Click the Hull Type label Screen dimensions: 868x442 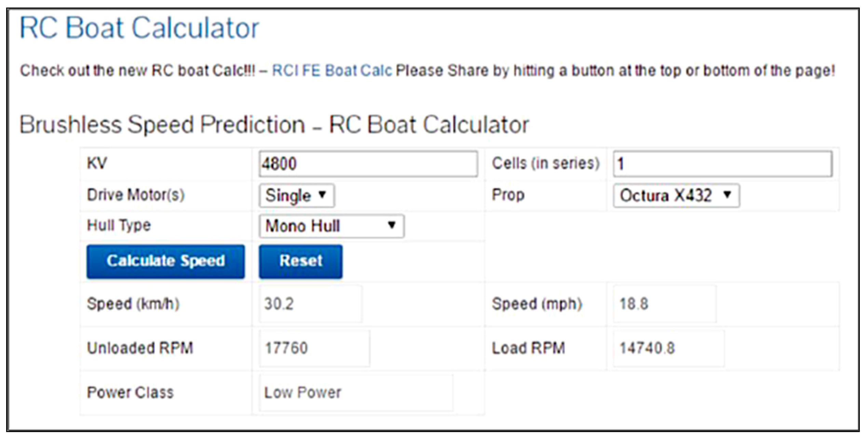[x=119, y=225]
